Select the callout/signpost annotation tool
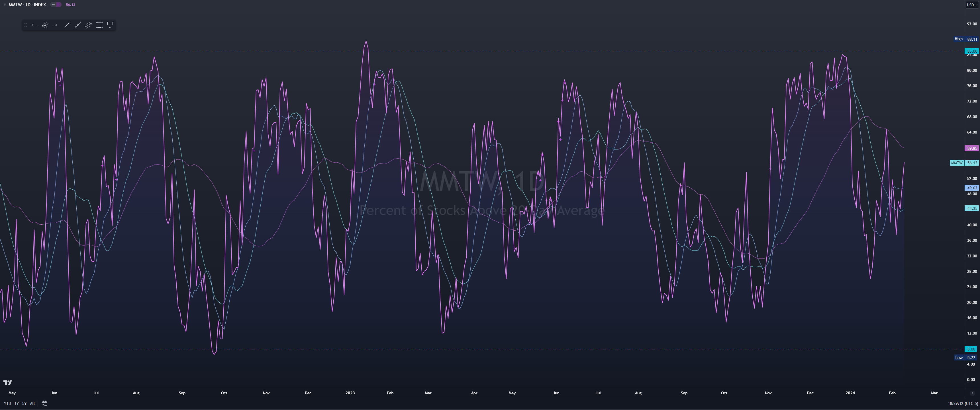Viewport: 980px width, 410px height. (x=110, y=25)
